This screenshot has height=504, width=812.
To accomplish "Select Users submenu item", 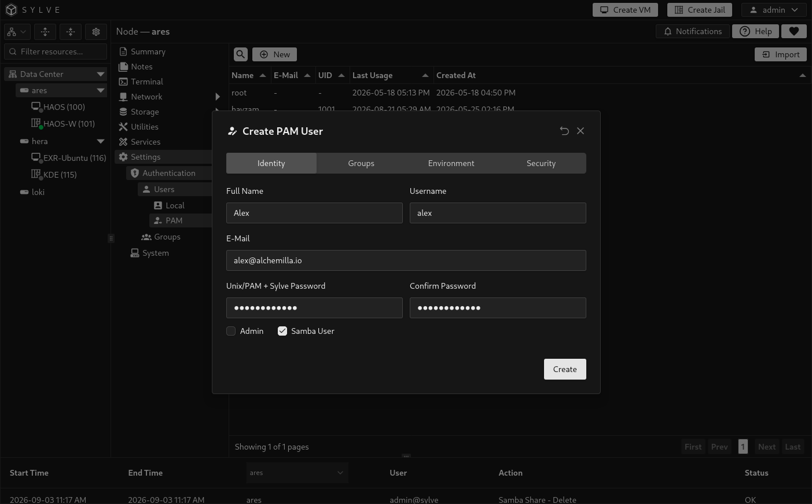I will coord(175,189).
